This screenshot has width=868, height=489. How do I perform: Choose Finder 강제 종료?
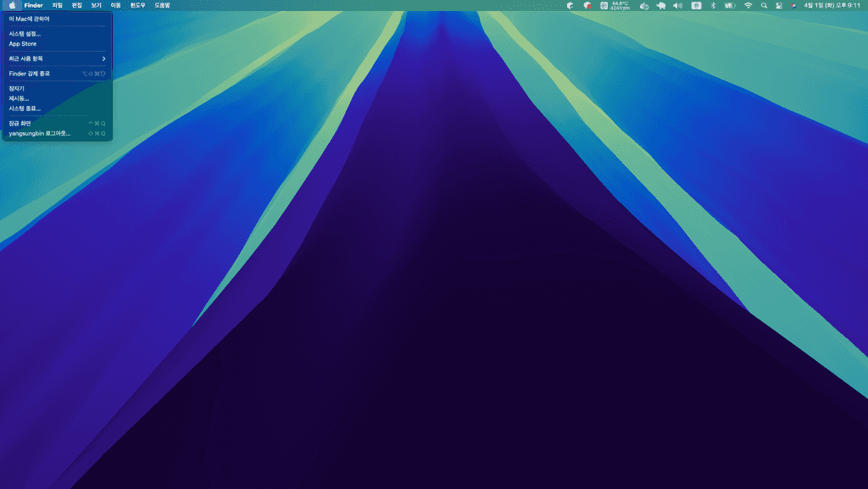pos(57,74)
